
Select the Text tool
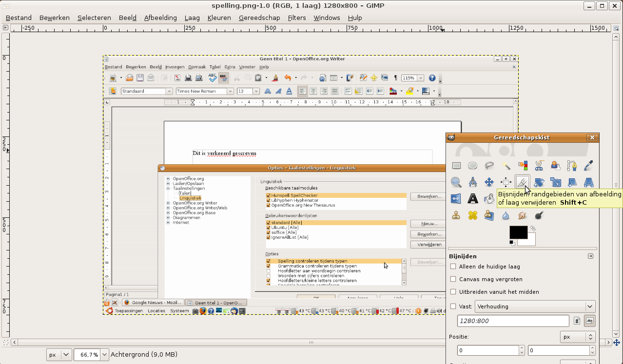click(x=472, y=199)
